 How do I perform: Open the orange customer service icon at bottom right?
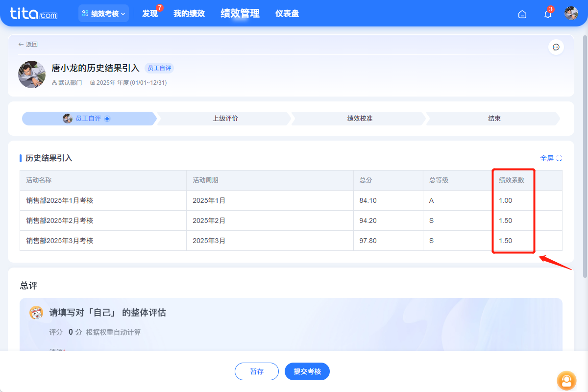(566, 381)
